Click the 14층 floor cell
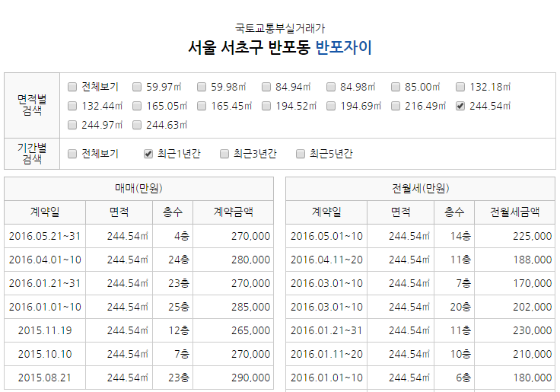This screenshot has height=392, width=560. [454, 236]
